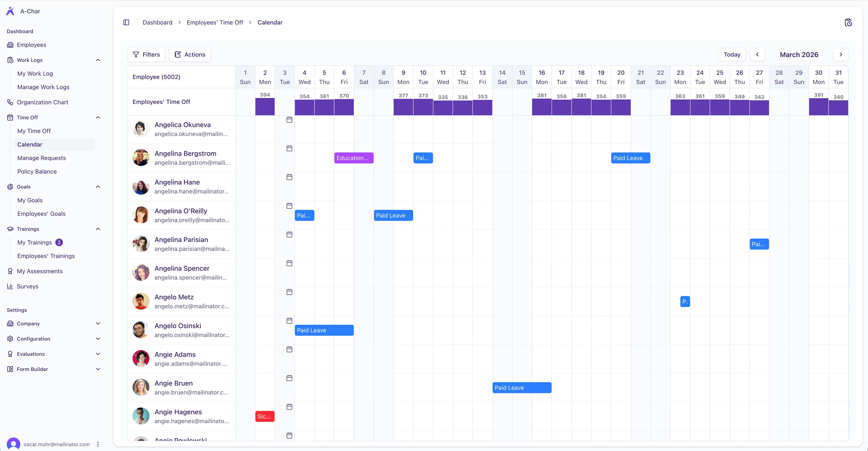Image resolution: width=868 pixels, height=451 pixels.
Task: Collapse the Work Logs section
Action: [98, 60]
